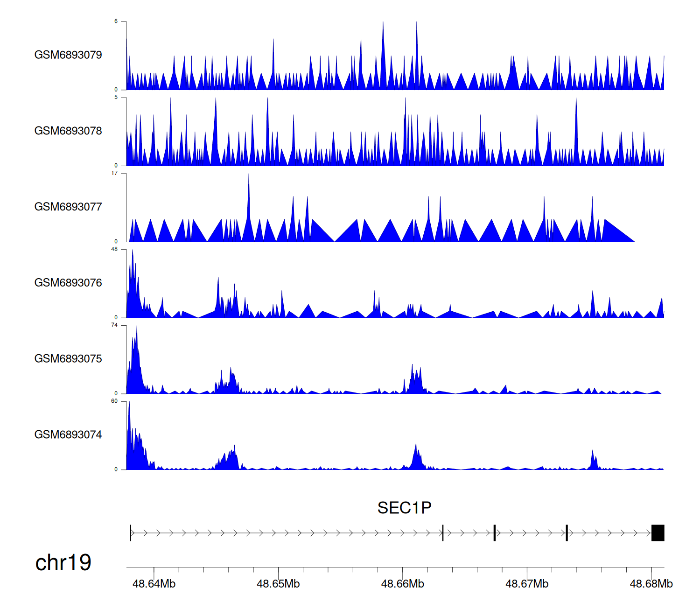The image size is (700, 616).
Task: Click the SEC1P exon bar between 48.66Mb and 48.67Mb
Action: coord(442,533)
